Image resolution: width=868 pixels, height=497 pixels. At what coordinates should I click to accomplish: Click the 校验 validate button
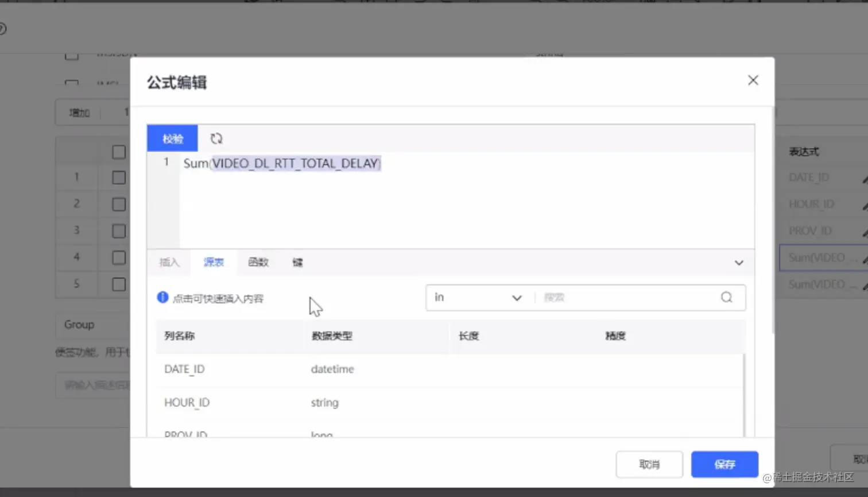pyautogui.click(x=172, y=138)
